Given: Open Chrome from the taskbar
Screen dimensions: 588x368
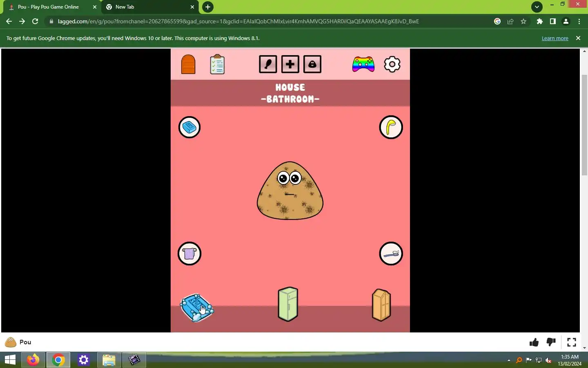Looking at the screenshot, I should click(58, 360).
